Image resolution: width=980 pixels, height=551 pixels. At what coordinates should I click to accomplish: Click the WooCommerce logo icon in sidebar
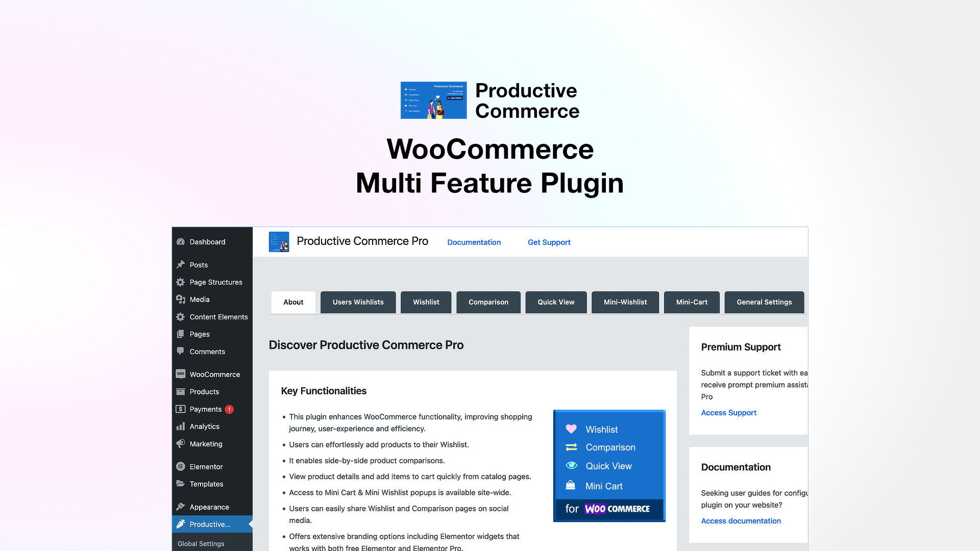[x=181, y=374]
